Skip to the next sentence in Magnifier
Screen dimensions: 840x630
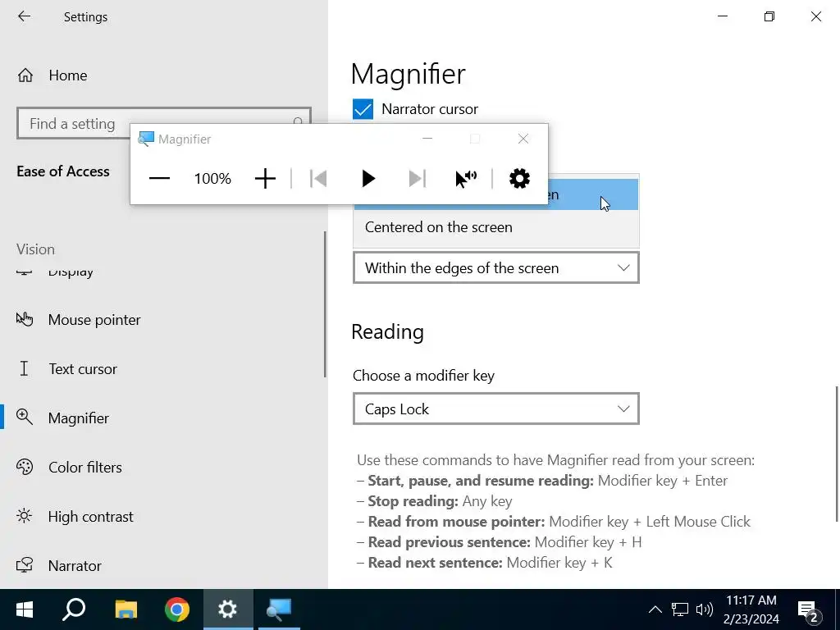coord(417,178)
